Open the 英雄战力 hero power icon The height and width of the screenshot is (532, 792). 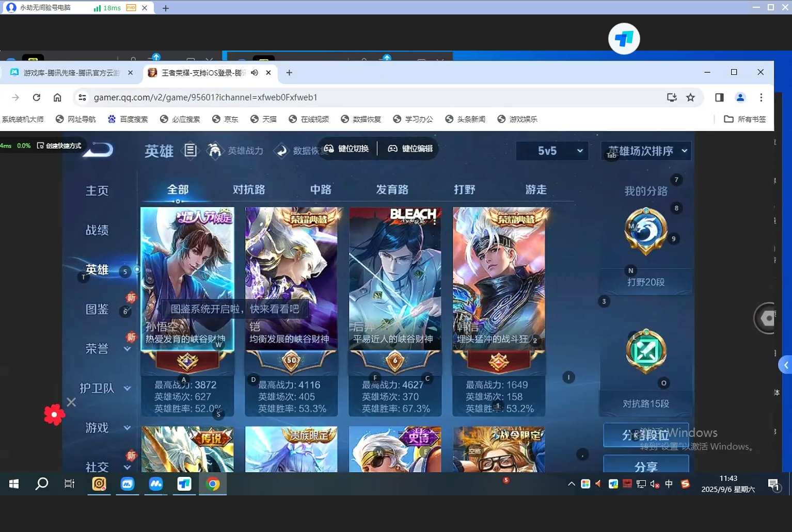coord(214,150)
